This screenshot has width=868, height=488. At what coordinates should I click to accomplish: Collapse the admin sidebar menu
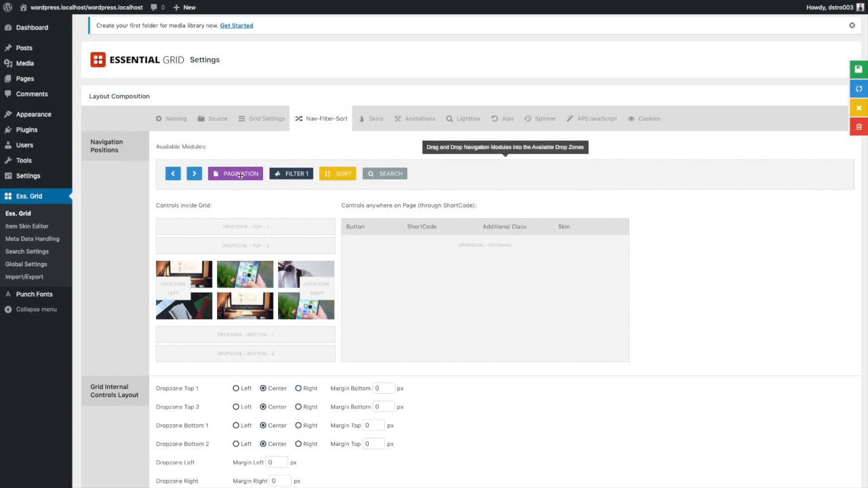tap(36, 309)
